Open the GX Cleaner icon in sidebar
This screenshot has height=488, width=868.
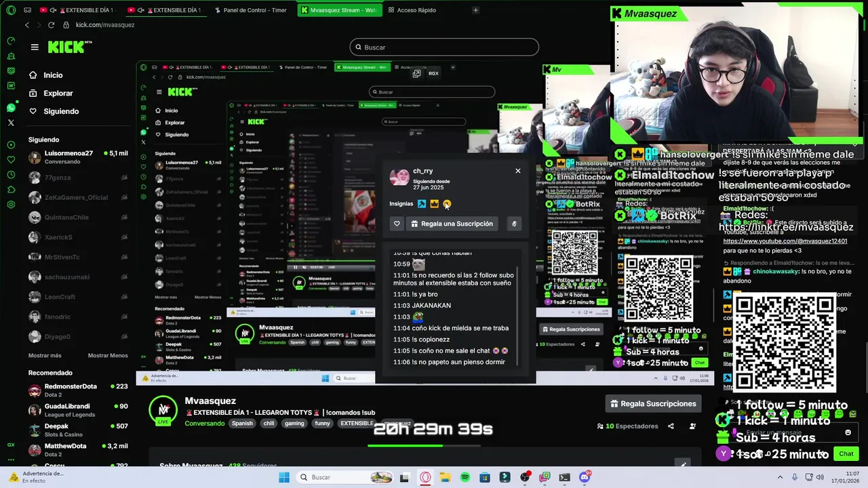pos(11,56)
